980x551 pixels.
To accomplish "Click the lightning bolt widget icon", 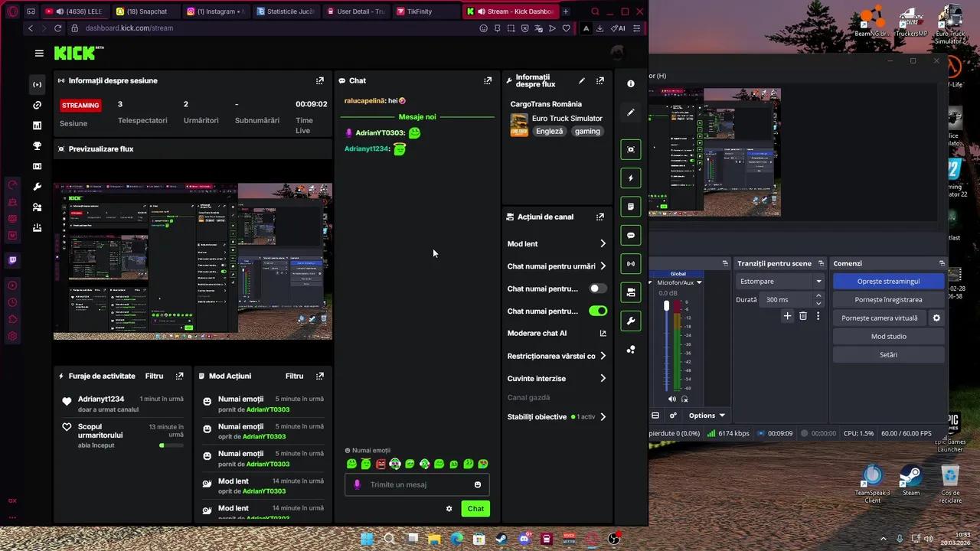I will point(631,178).
